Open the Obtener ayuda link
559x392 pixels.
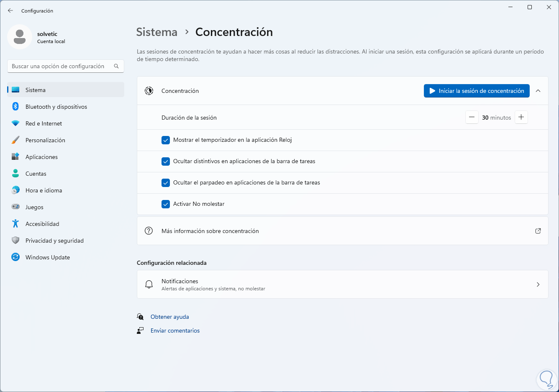pyautogui.click(x=169, y=317)
